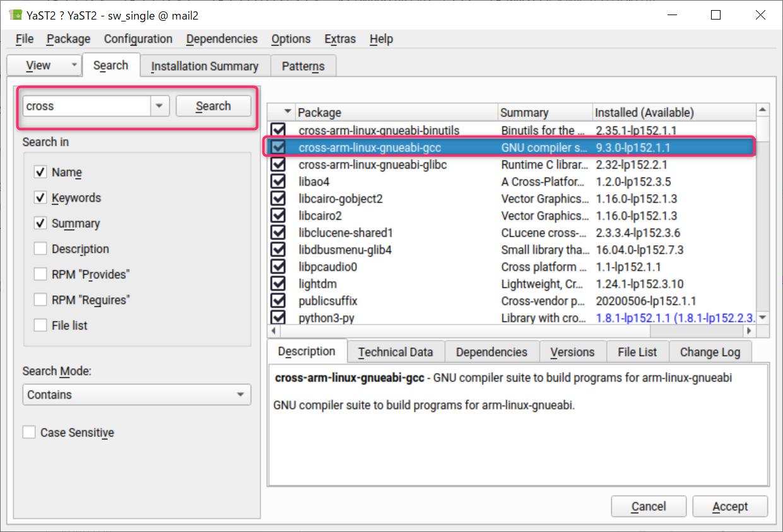Enable the Description search checkbox
Image resolution: width=783 pixels, height=532 pixels.
click(40, 249)
